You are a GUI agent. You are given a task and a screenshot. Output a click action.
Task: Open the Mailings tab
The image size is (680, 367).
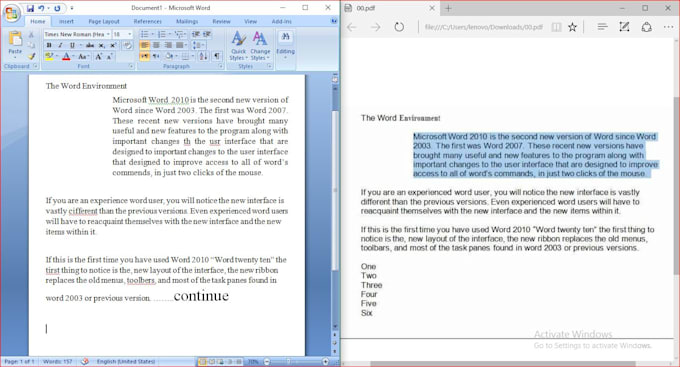click(x=187, y=21)
